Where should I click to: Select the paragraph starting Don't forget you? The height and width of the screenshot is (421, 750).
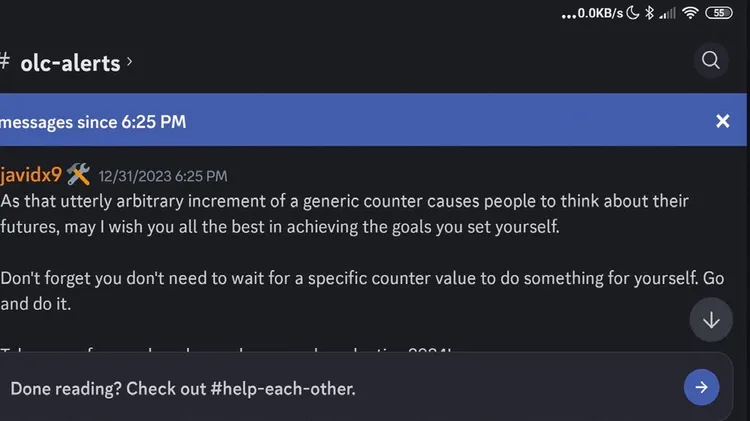click(362, 291)
